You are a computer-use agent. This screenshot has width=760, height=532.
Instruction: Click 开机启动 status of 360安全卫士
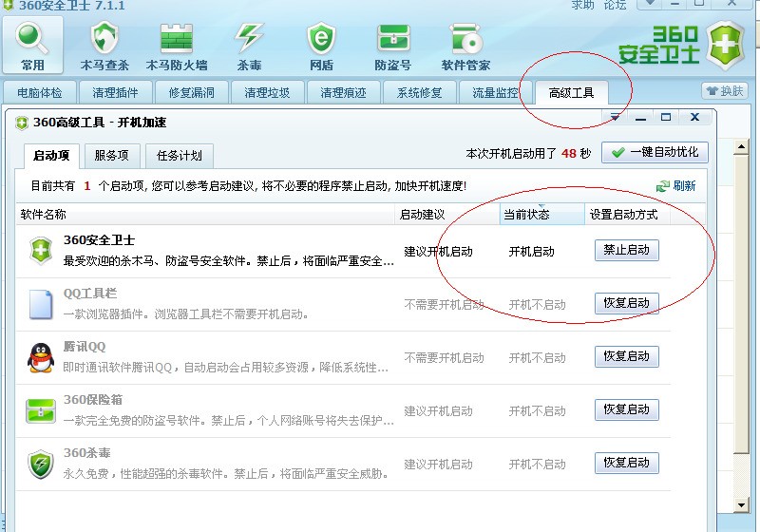532,252
